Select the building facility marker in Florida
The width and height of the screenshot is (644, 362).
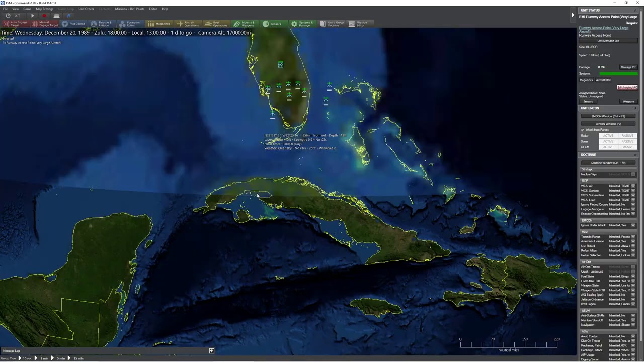point(280,65)
